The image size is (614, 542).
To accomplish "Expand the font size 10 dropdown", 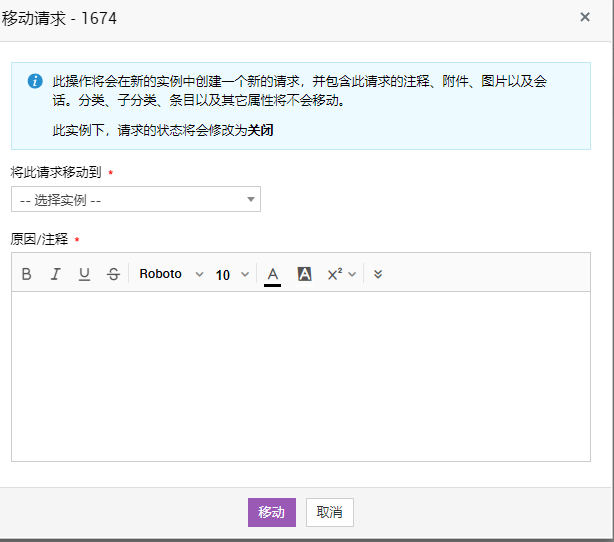I will (232, 274).
